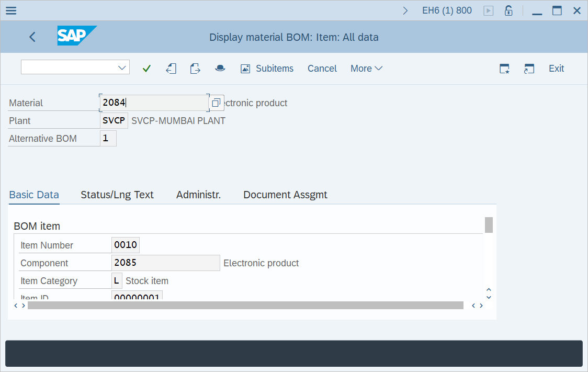588x372 pixels.
Task: Expand the session info chevron near EH6
Action: pyautogui.click(x=405, y=10)
